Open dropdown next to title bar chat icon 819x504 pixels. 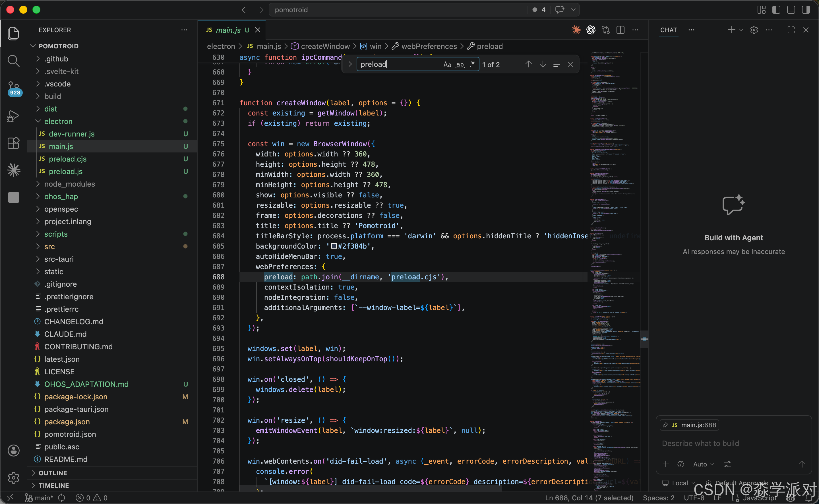pyautogui.click(x=573, y=10)
